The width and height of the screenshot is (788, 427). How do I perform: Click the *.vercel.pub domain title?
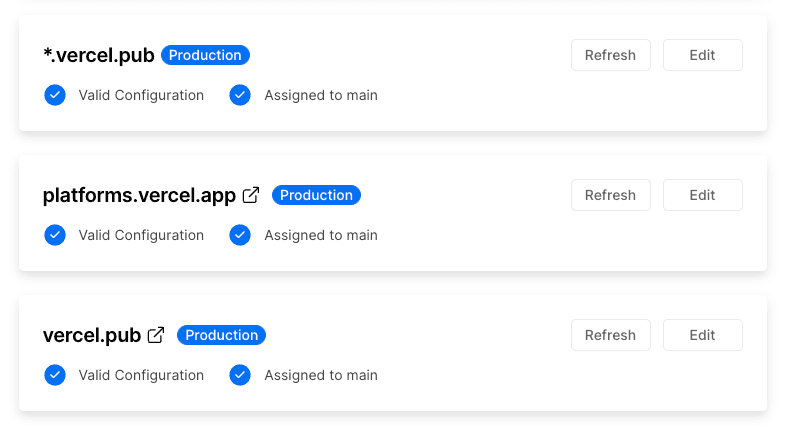pos(99,55)
